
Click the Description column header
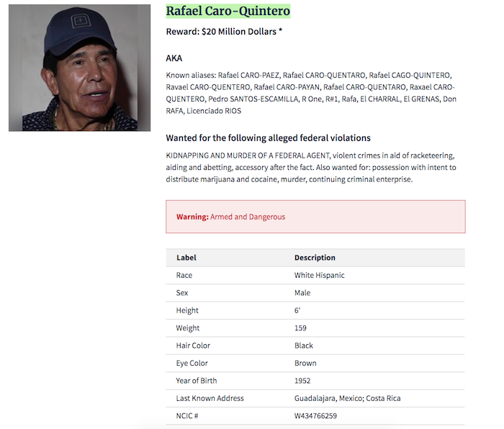[x=315, y=258]
